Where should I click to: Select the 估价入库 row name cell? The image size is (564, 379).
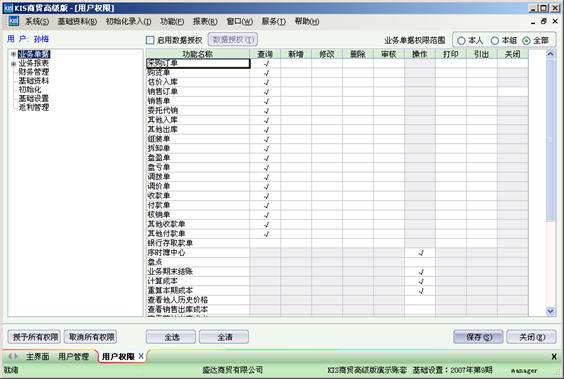198,82
